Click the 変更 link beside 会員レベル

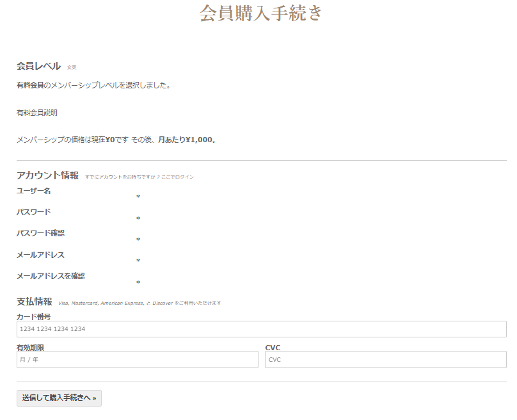pyautogui.click(x=72, y=67)
